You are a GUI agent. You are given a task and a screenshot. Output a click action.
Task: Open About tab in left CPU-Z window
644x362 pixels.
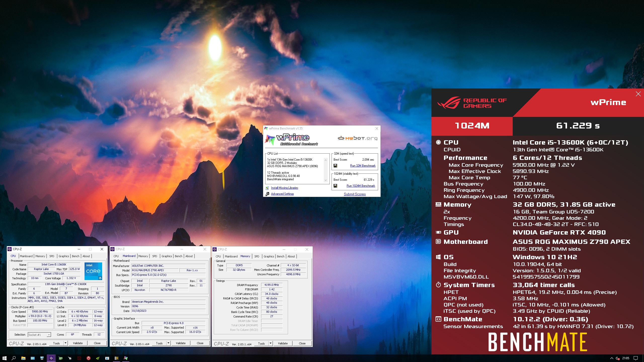click(86, 256)
